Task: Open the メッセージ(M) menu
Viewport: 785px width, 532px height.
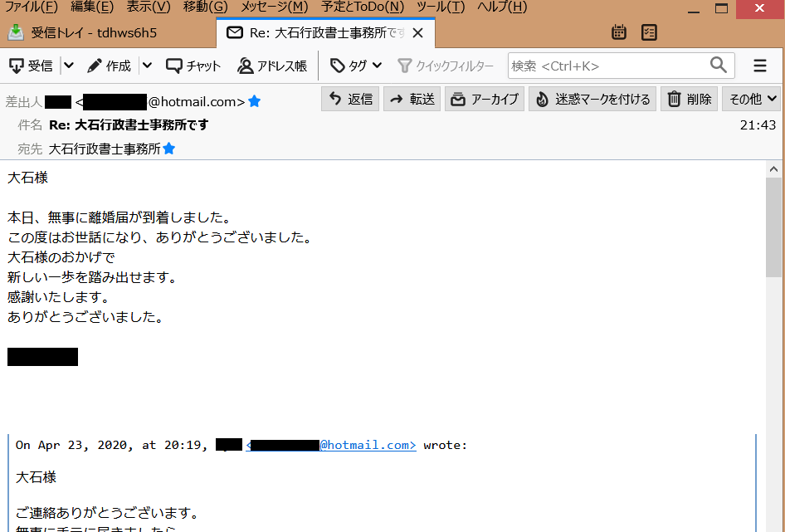Action: click(275, 7)
